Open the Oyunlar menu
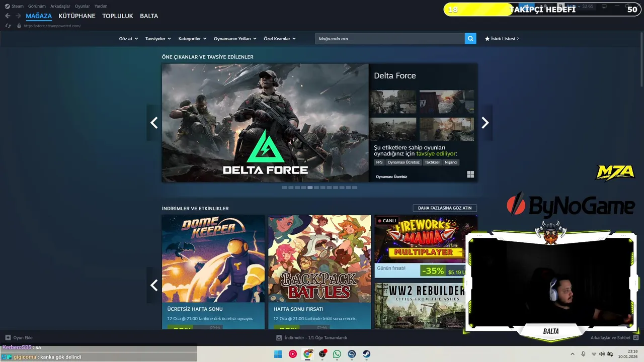Screen dimensions: 644x362 (x=83, y=6)
